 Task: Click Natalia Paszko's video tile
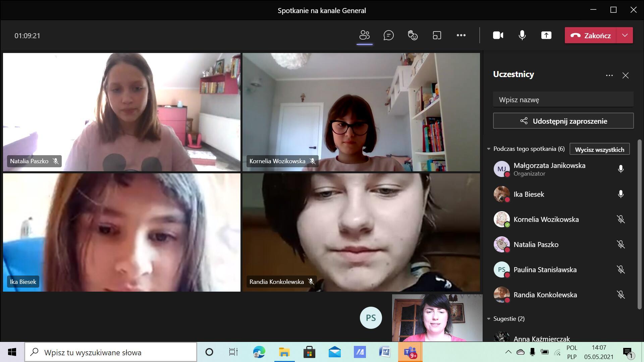coord(122,112)
